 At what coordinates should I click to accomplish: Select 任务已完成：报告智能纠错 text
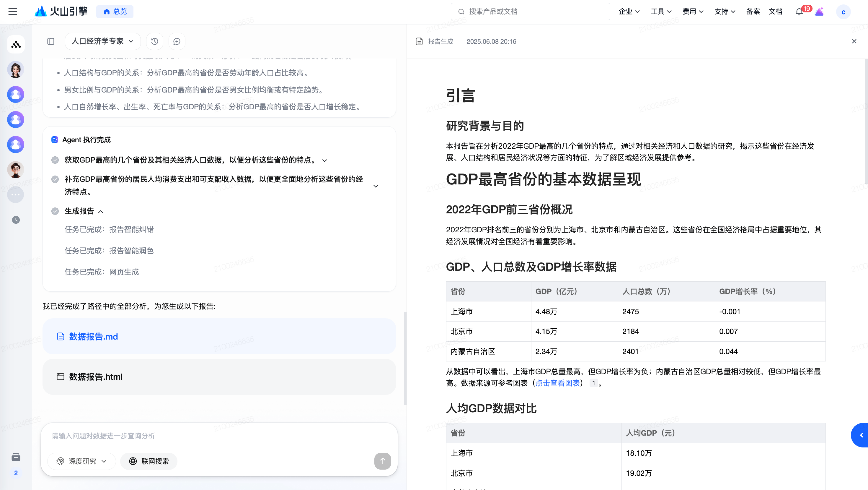point(109,229)
